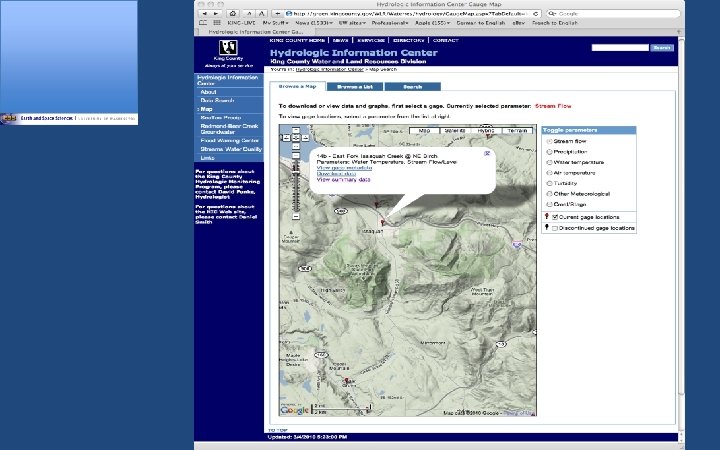Open Streams Water Quality sidebar link

click(x=231, y=149)
